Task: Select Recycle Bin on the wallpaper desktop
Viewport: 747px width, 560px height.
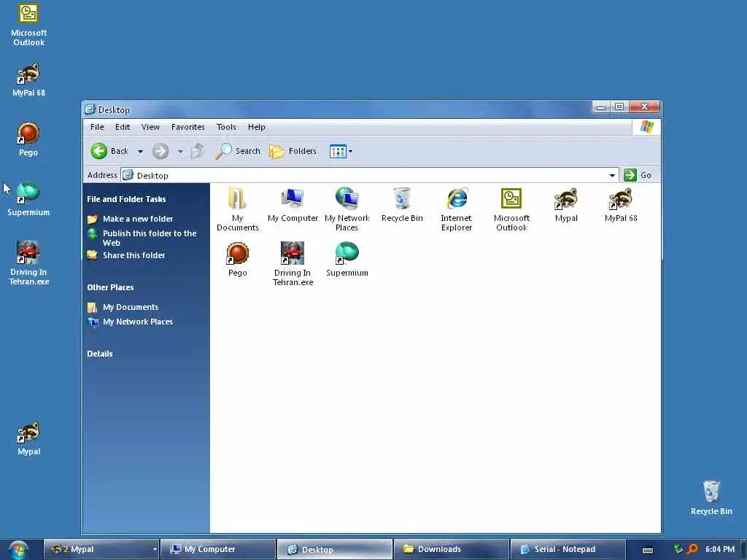Action: tap(711, 498)
